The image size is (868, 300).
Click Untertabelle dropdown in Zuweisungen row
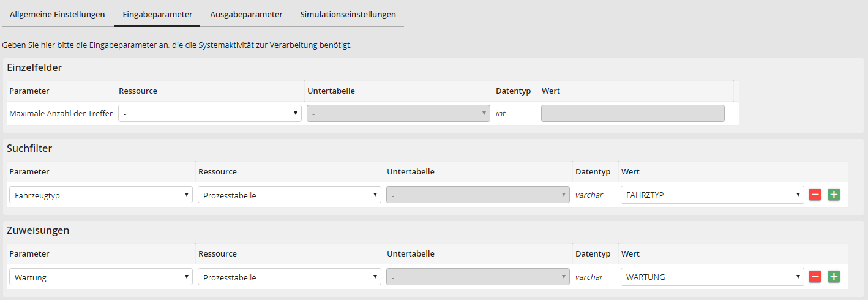(477, 277)
